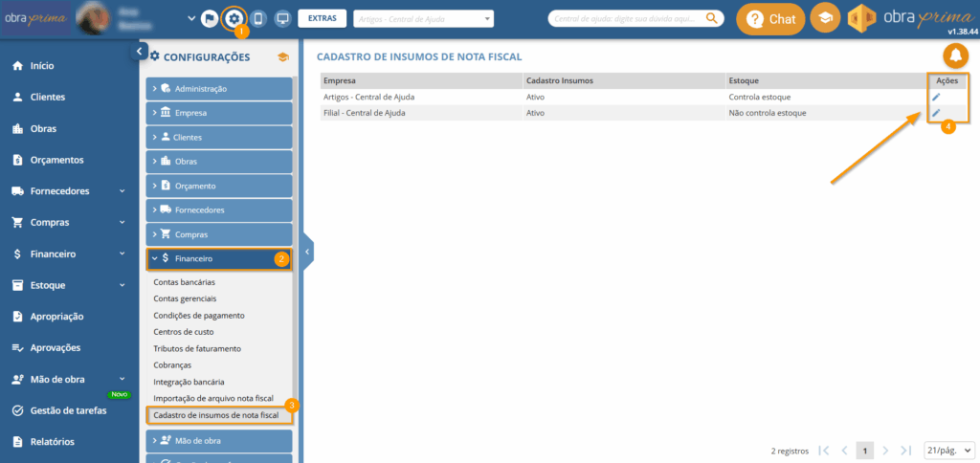Viewport: 980px width, 463px height.
Task: Expand the Fornecedores configuration section
Action: coord(219,209)
